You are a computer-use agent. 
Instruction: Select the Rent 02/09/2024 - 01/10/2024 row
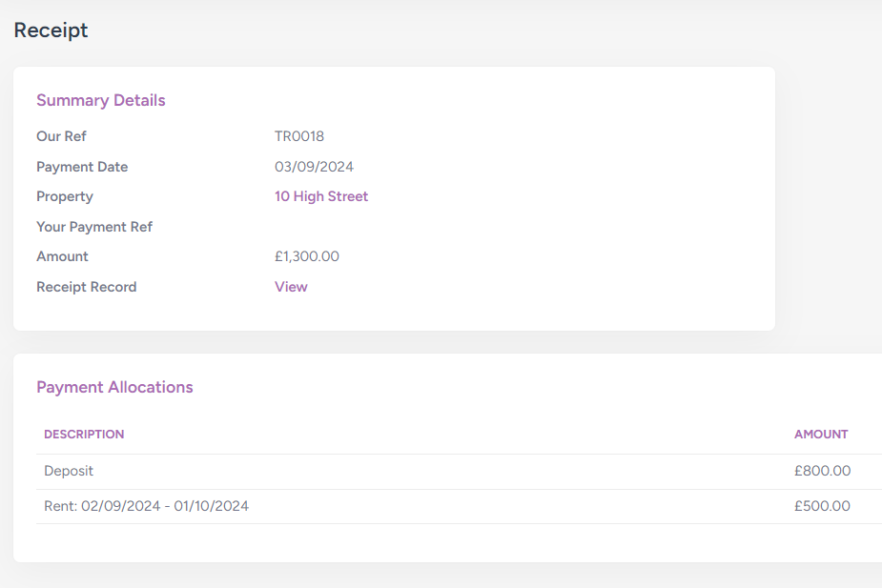tap(146, 506)
